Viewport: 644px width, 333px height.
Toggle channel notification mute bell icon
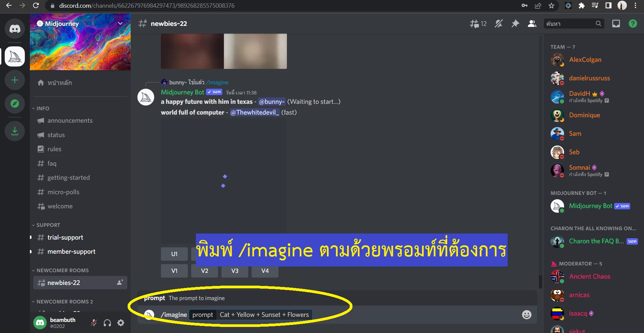tap(499, 24)
